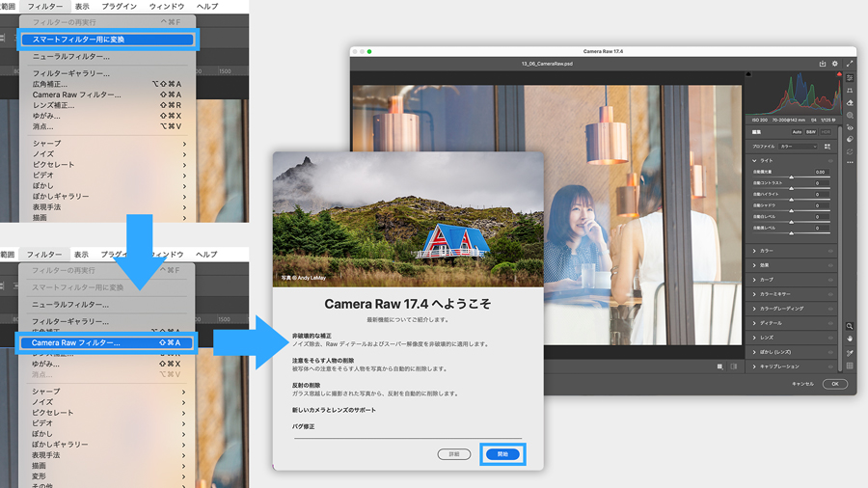Viewport: 868px width, 488px height.
Task: Click the before/after view icon below preview
Action: pyautogui.click(x=734, y=366)
